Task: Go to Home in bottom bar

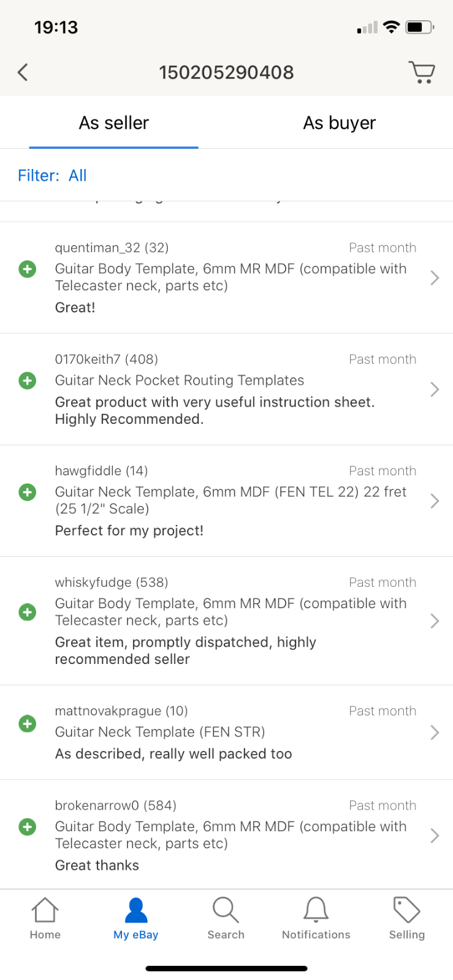Action: tap(45, 918)
